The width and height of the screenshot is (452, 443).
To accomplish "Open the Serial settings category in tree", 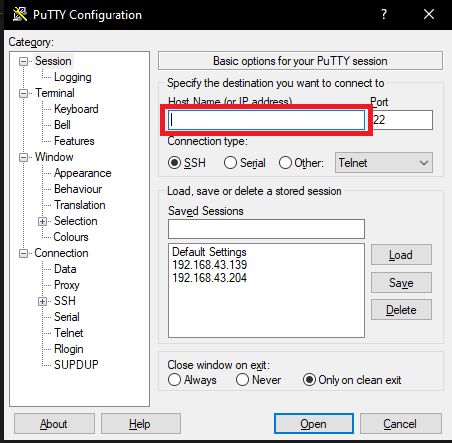I will (x=67, y=317).
